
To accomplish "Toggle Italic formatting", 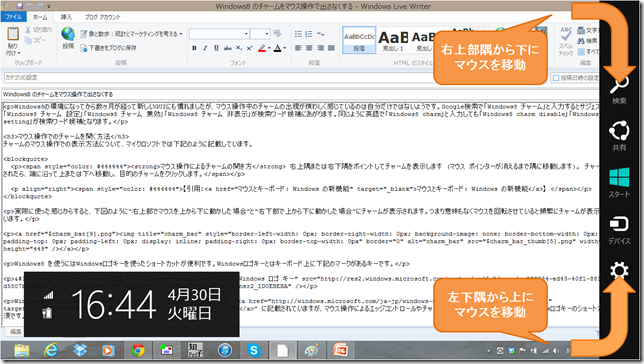I will (x=205, y=48).
